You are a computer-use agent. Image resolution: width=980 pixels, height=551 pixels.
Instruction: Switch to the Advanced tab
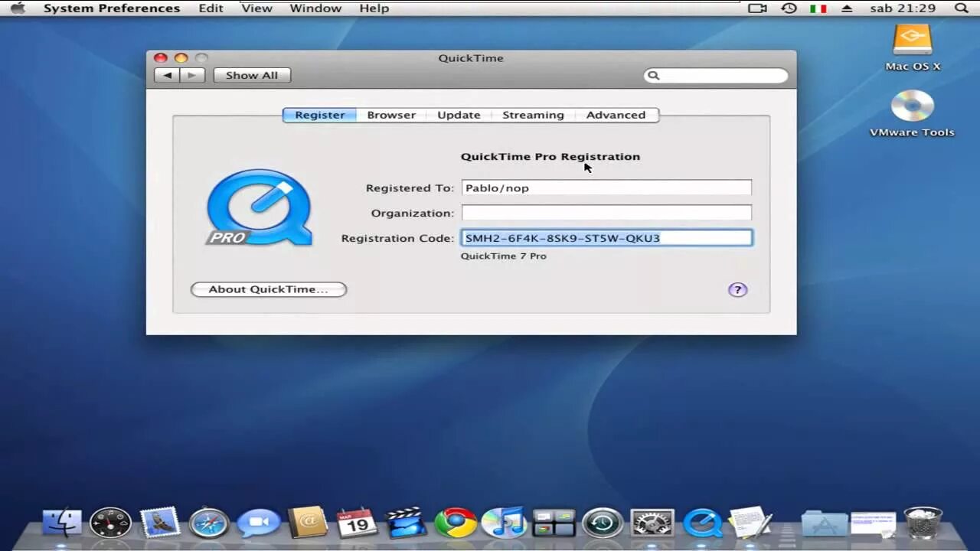pos(616,115)
